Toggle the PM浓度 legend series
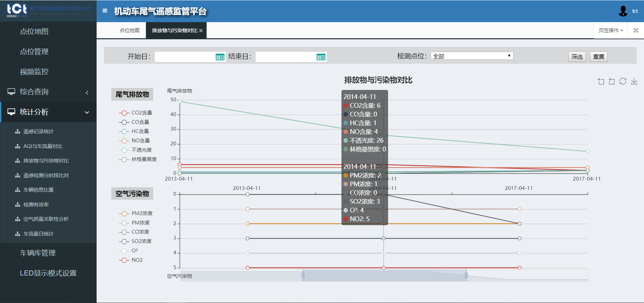The image size is (644, 303). (134, 223)
